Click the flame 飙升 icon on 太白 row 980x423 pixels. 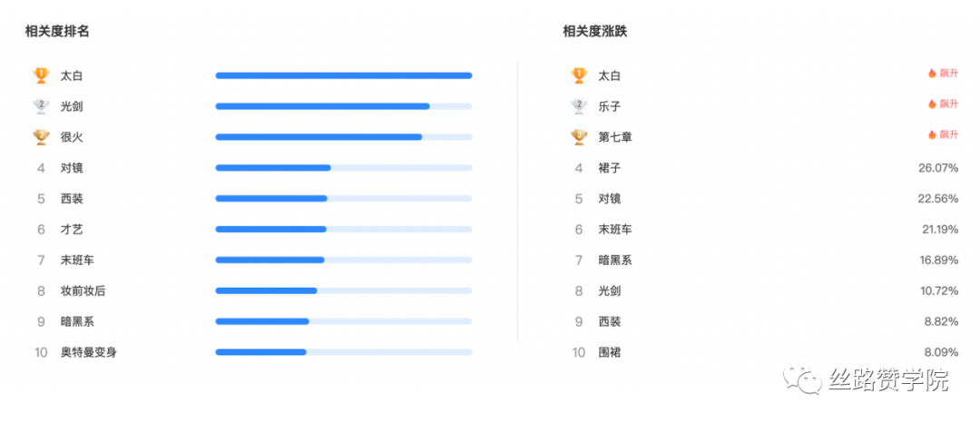[932, 74]
